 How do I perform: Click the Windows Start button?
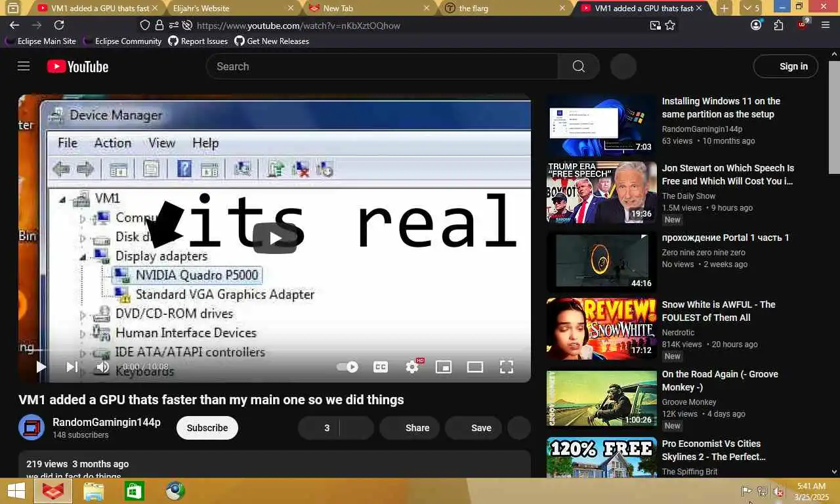tap(16, 491)
